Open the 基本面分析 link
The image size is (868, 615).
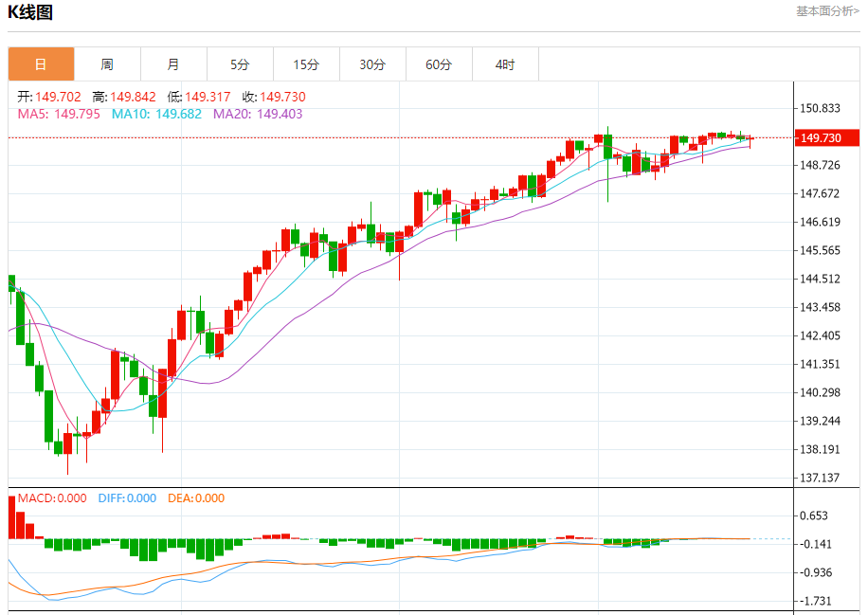(827, 11)
